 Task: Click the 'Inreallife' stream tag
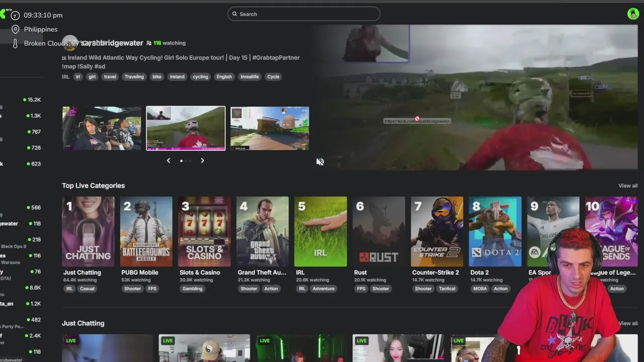250,77
